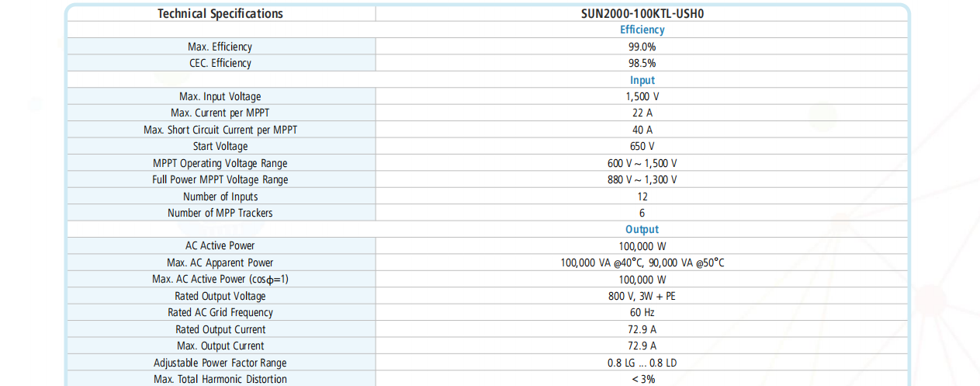
Task: Click the '600 V ~ 1,500 V' value
Action: [642, 163]
